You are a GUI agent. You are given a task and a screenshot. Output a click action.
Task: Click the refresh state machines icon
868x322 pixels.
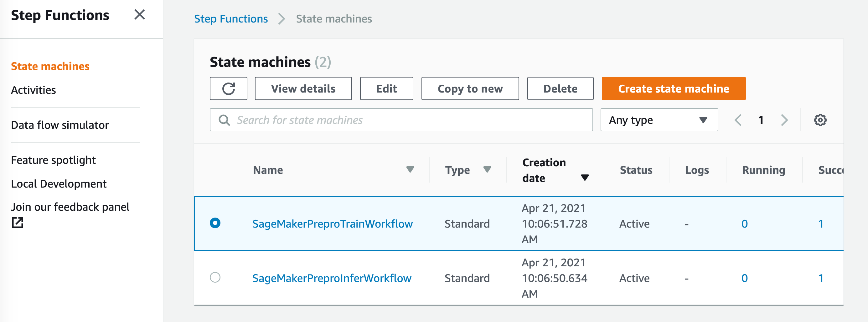coord(228,88)
